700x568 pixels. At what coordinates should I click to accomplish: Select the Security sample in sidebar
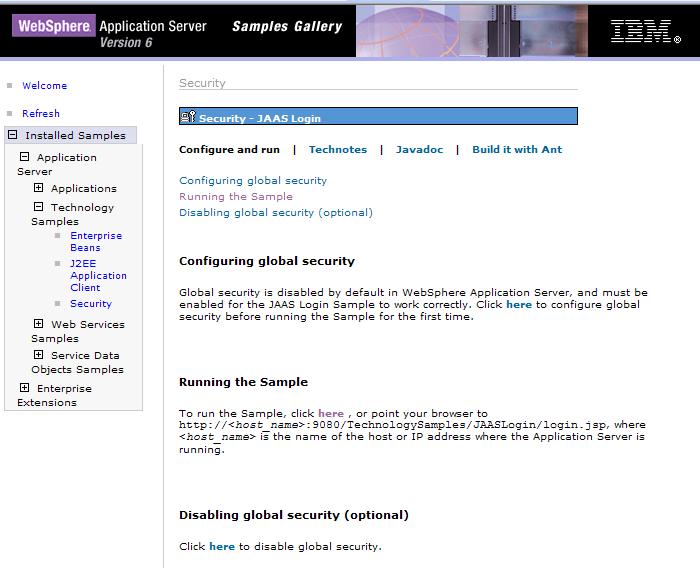[91, 304]
